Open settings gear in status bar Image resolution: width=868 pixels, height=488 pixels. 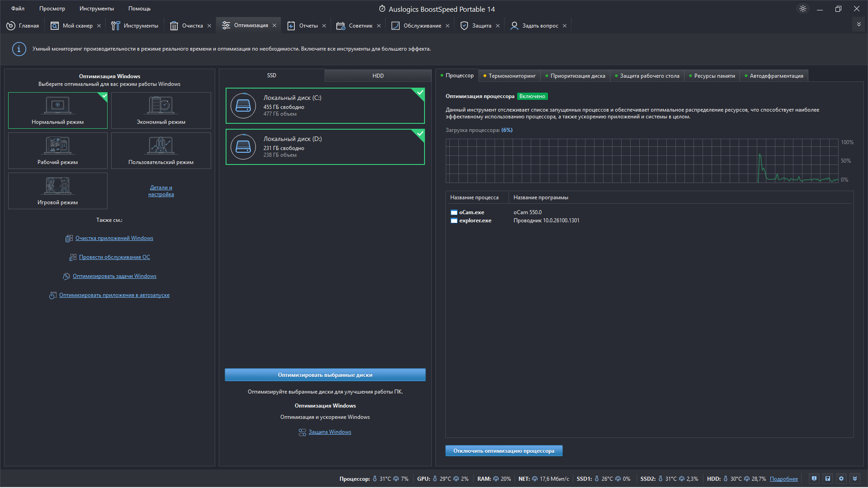click(841, 479)
